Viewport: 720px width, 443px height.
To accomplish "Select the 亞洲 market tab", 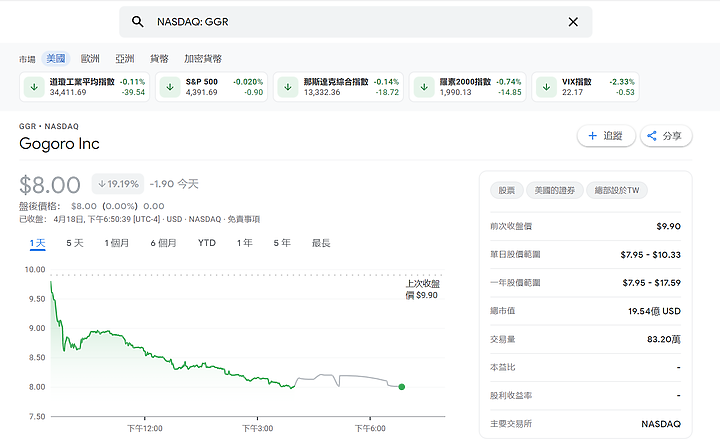I will tap(124, 58).
